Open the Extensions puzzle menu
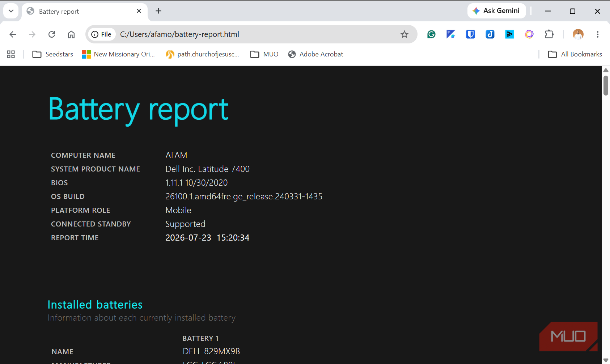 pyautogui.click(x=549, y=34)
